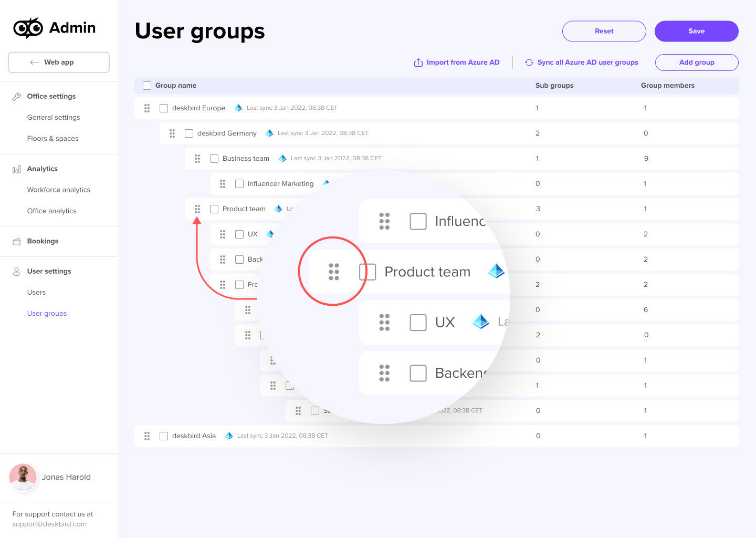756x538 pixels.
Task: Click the upload icon beside Import from Azure AD
Action: [418, 62]
